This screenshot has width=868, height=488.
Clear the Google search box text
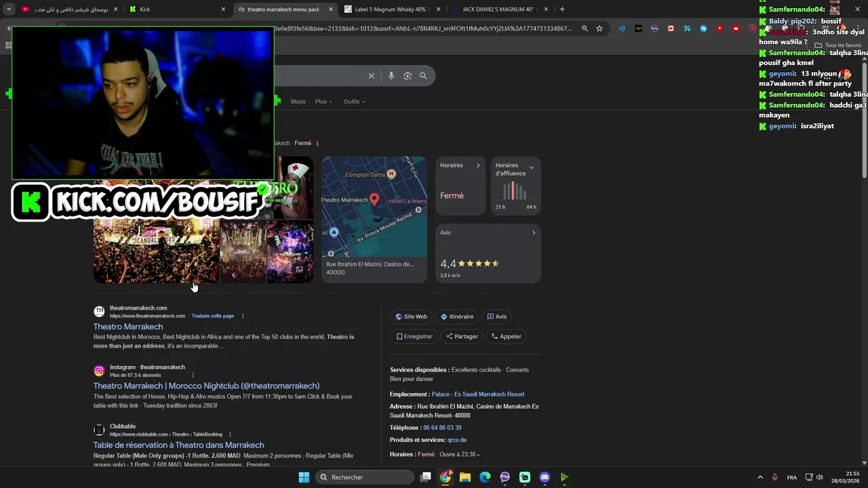371,76
